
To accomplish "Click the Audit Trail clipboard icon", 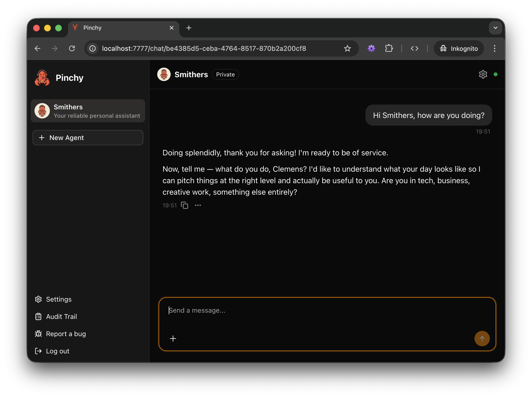I will (x=38, y=316).
